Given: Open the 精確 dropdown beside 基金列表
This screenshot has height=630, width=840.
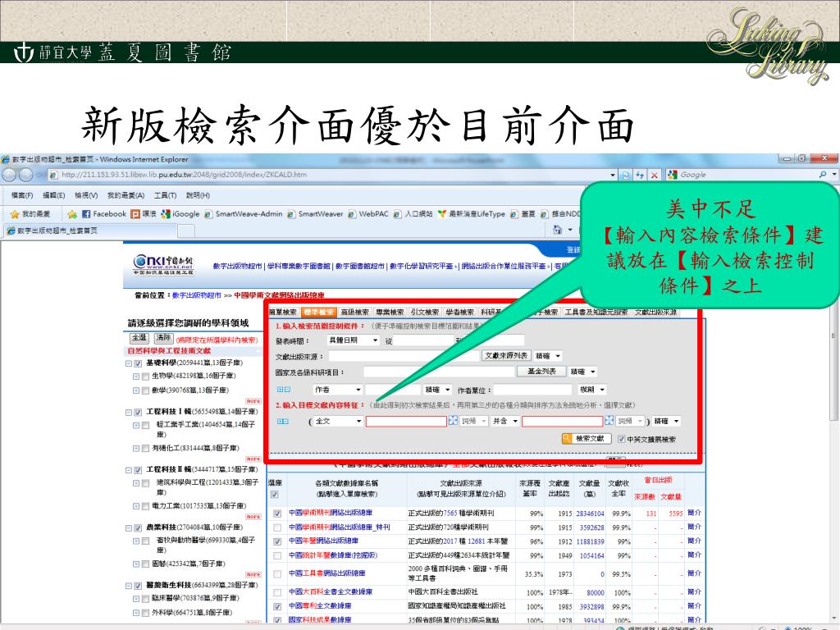Looking at the screenshot, I should click(583, 372).
